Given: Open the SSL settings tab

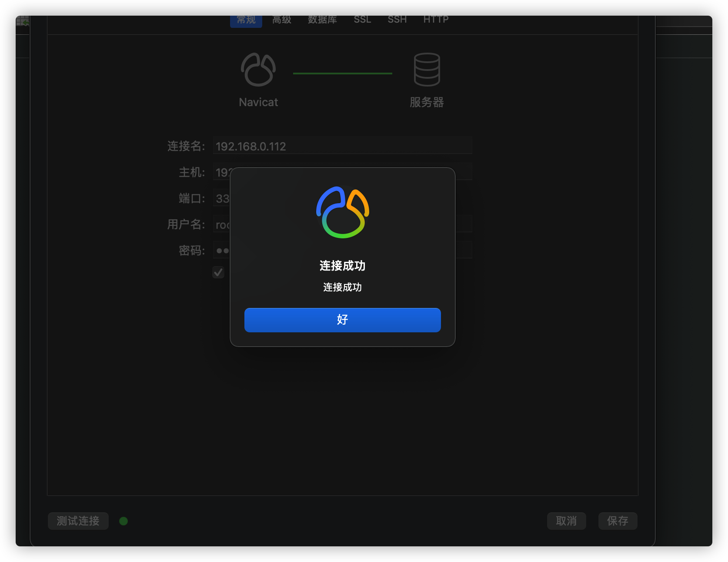Looking at the screenshot, I should click(362, 19).
